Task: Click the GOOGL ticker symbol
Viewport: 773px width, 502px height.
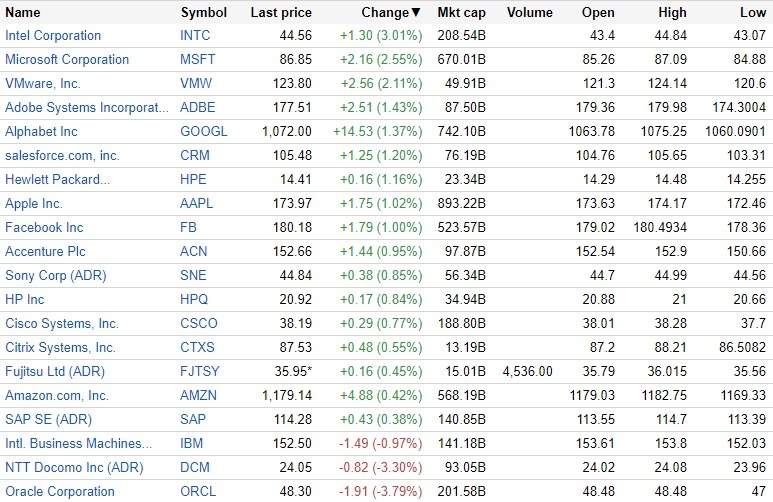Action: pyautogui.click(x=203, y=132)
